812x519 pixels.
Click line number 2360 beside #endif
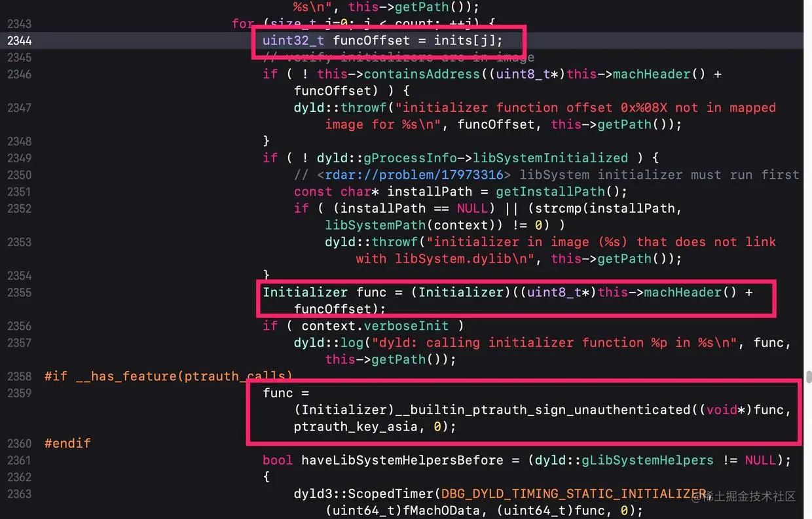point(19,443)
